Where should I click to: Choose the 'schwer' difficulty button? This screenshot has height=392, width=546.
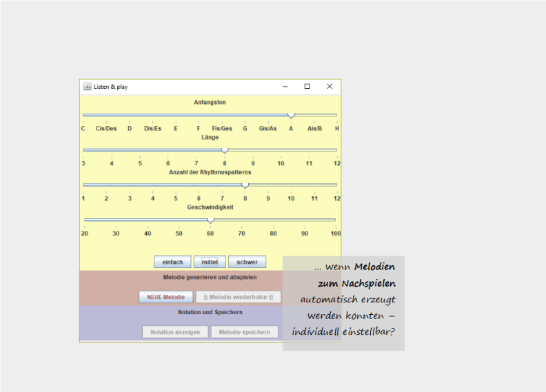247,262
